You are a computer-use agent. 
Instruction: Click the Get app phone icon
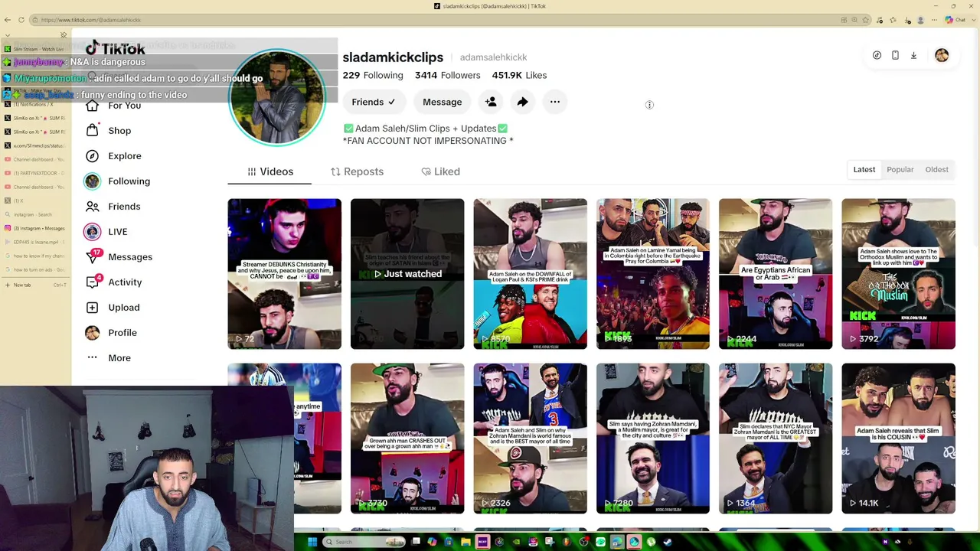[895, 55]
